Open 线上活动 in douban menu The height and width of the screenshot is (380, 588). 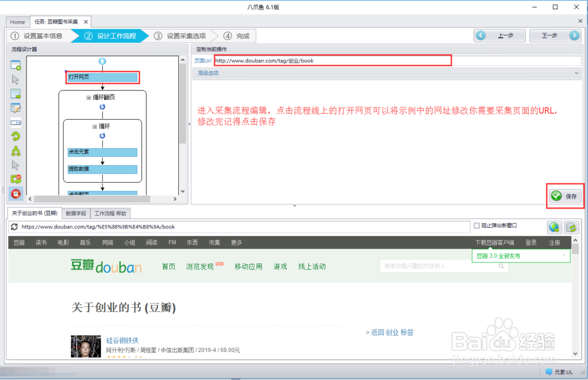pos(312,267)
